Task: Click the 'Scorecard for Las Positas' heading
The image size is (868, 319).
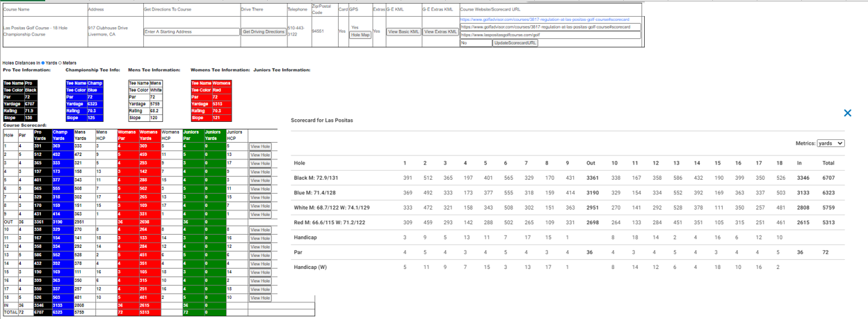Action: 321,120
